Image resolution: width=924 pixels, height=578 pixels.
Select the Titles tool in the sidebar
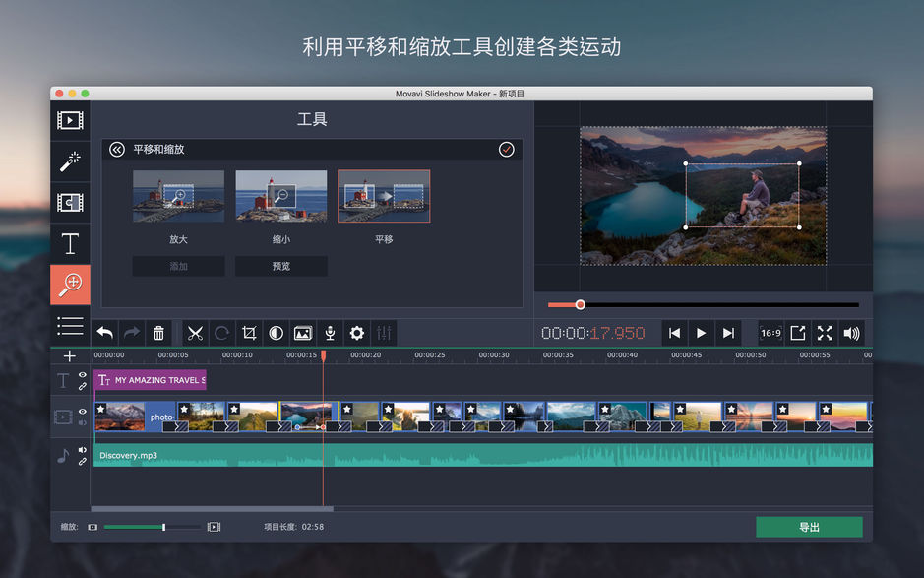point(70,243)
